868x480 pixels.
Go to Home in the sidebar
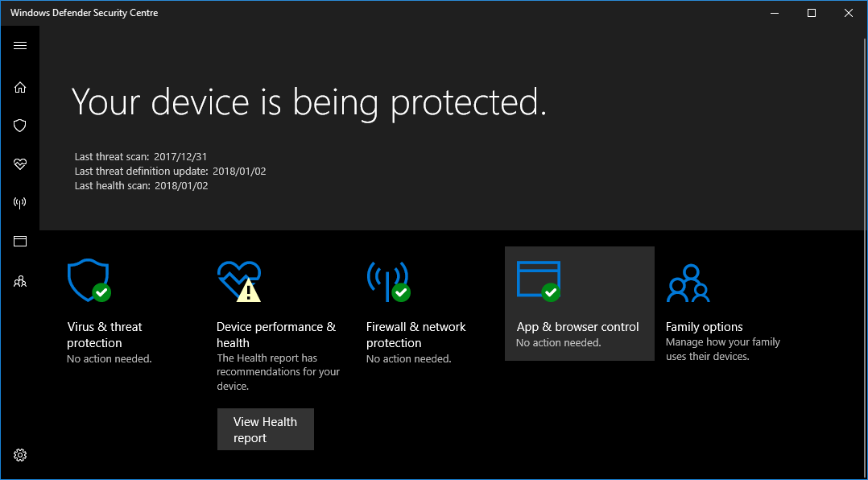tap(20, 87)
